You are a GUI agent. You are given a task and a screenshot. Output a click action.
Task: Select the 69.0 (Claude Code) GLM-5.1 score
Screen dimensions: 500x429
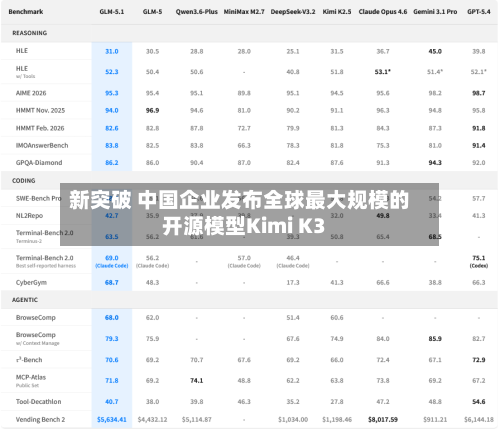[x=112, y=261]
